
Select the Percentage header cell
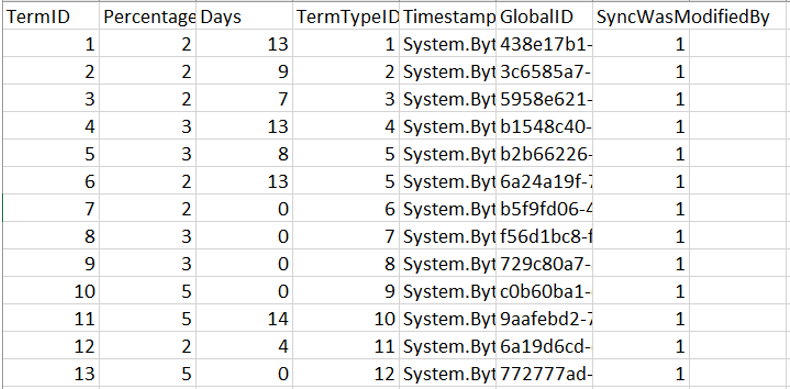[147, 17]
